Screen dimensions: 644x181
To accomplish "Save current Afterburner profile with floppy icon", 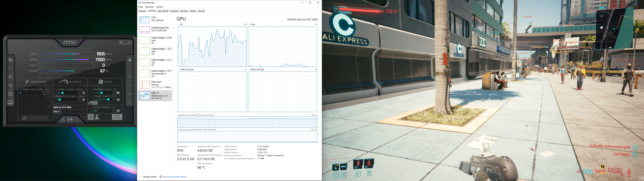I will pyautogui.click(x=70, y=120).
